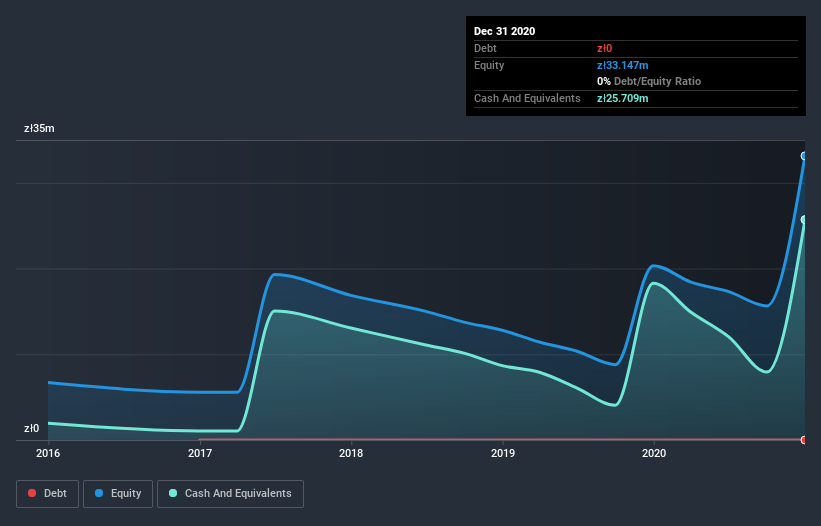Select the red Debt endpoint marker
Viewport: 821px width, 526px height.
click(804, 440)
